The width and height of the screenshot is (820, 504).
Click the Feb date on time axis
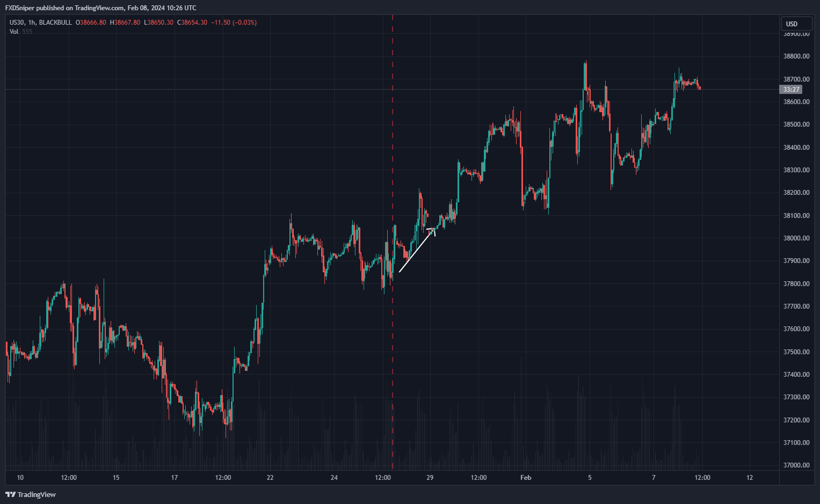pyautogui.click(x=526, y=478)
